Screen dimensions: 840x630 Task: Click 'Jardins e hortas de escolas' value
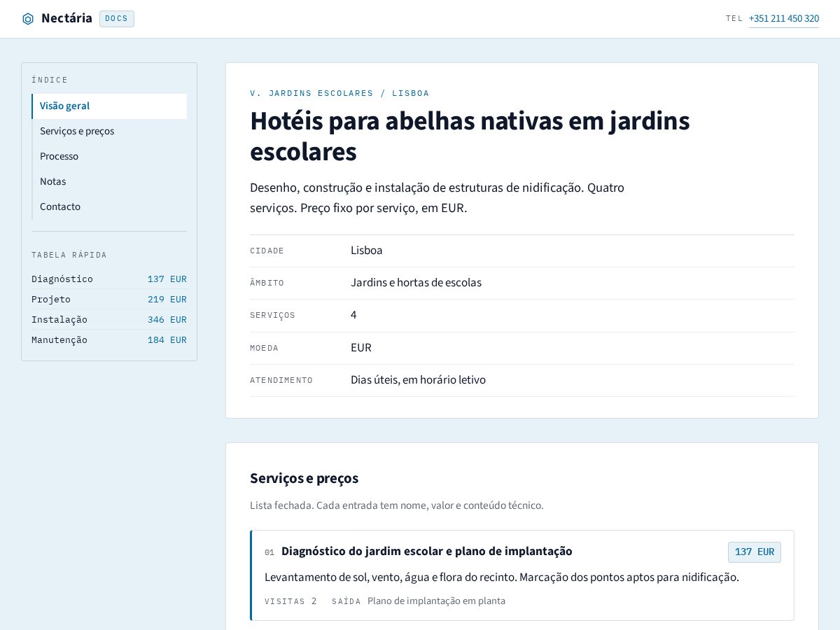[x=416, y=283]
